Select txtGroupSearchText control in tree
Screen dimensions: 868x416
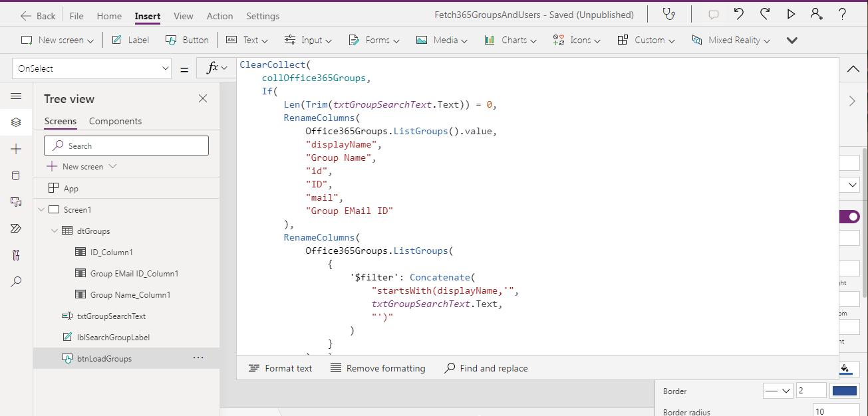[x=126, y=316]
